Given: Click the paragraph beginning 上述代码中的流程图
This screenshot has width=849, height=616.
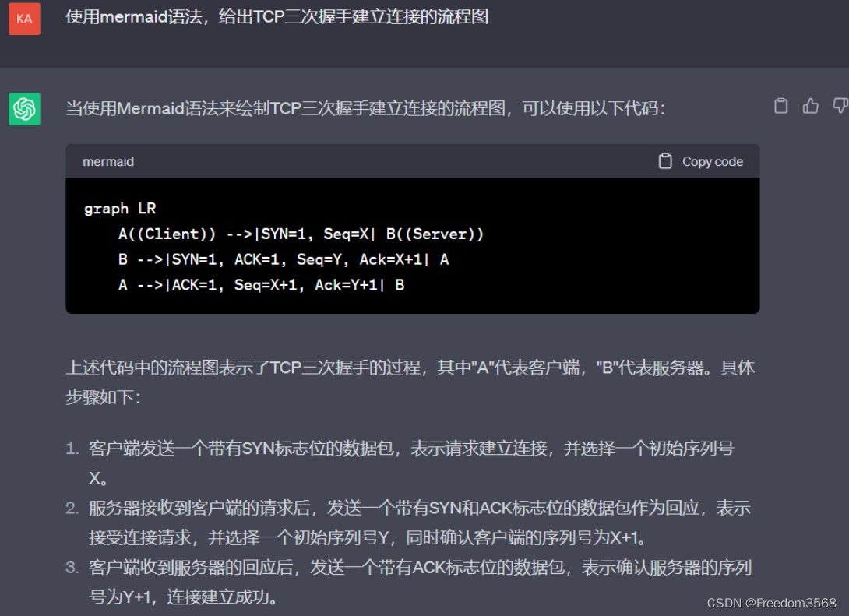Looking at the screenshot, I should (410, 382).
